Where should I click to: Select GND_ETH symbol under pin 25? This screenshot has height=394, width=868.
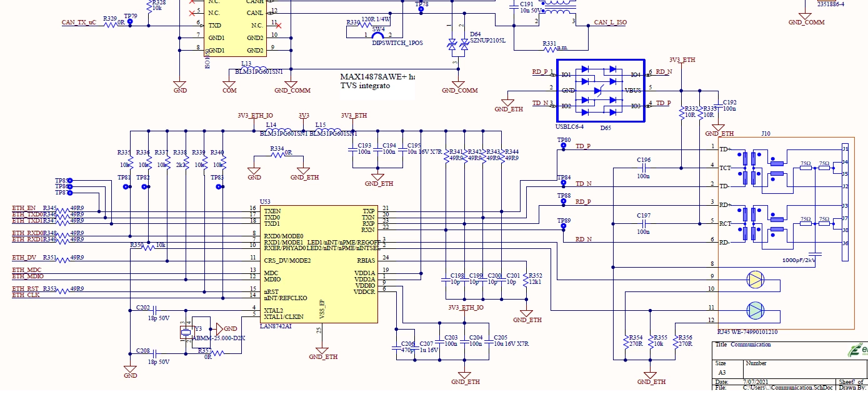pyautogui.click(x=322, y=352)
